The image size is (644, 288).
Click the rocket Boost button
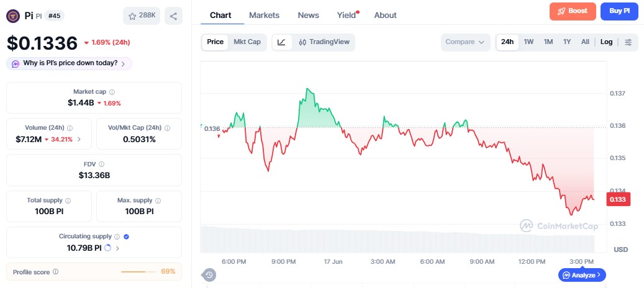(573, 11)
